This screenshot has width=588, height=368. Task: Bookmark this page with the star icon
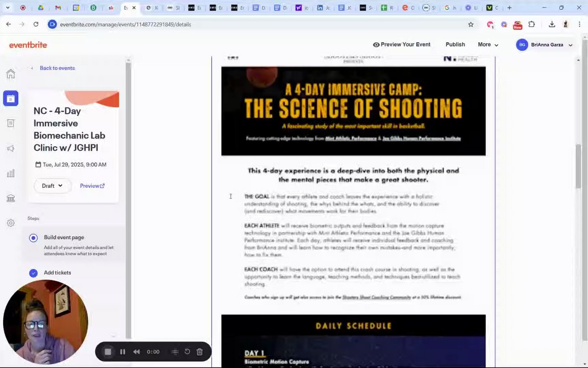tap(471, 24)
